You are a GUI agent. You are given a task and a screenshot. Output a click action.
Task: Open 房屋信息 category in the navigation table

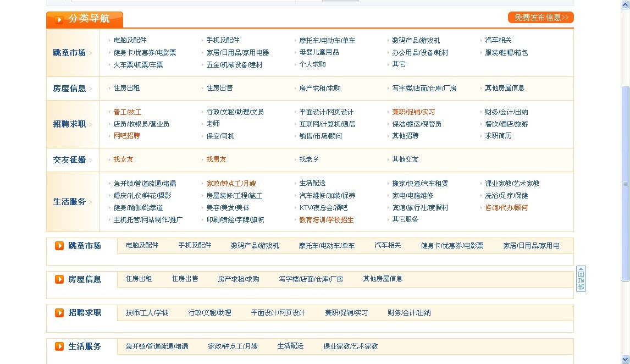[69, 89]
